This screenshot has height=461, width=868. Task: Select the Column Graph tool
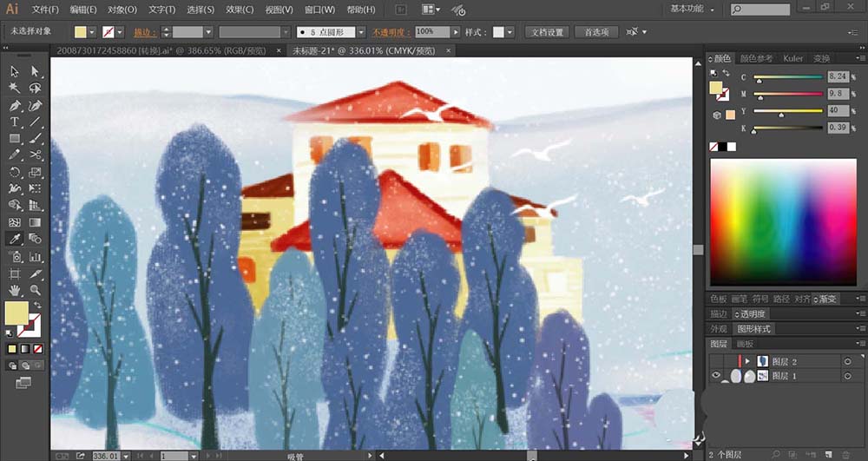(x=36, y=257)
